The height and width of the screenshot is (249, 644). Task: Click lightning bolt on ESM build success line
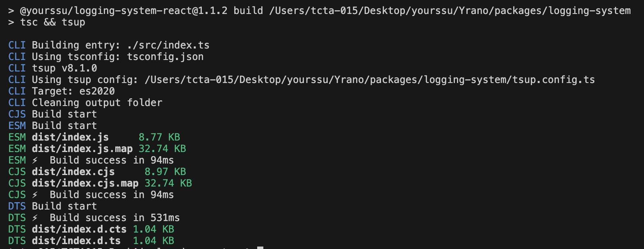pos(35,160)
